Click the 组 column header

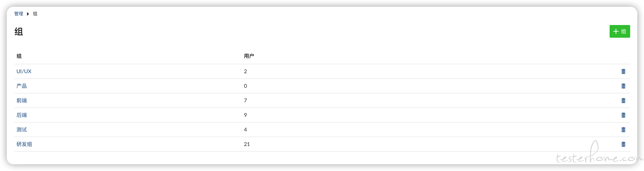[x=19, y=56]
